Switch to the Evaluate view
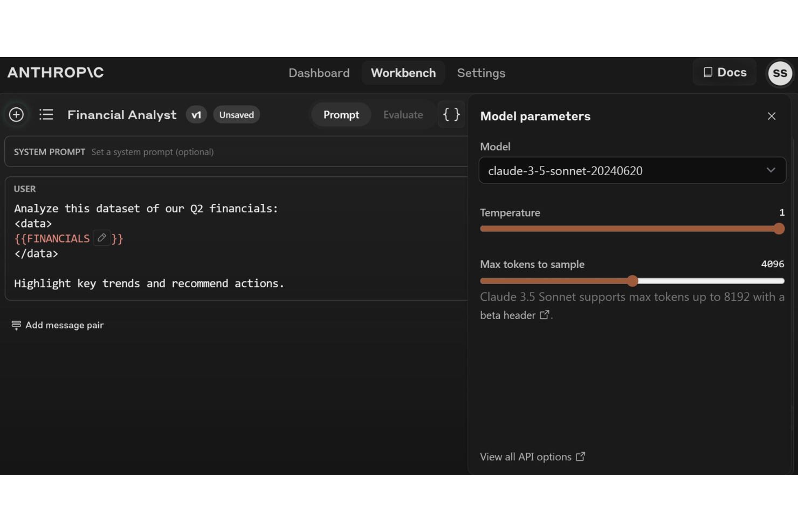This screenshot has height=532, width=798. (403, 115)
